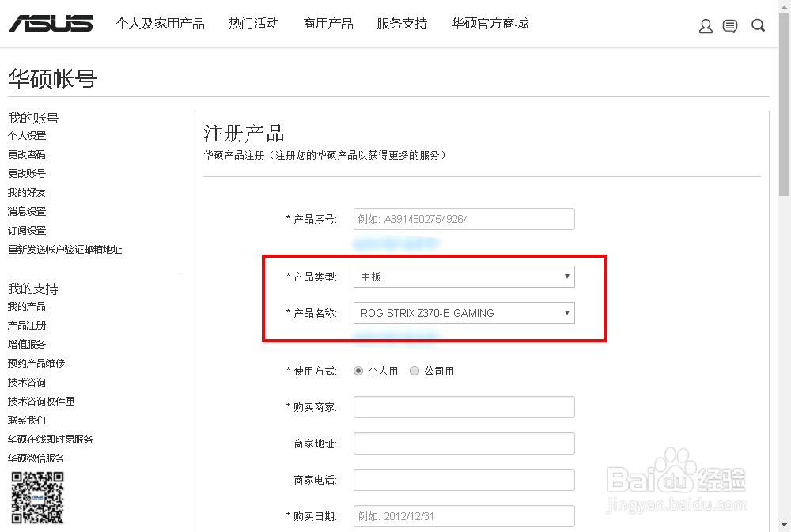Image resolution: width=791 pixels, height=532 pixels.
Task: Select the 个人用 radio button
Action: [x=358, y=371]
